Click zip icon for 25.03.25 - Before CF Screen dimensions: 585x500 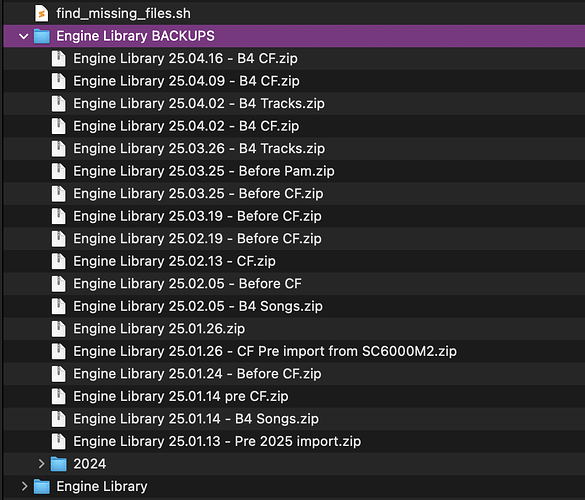(59, 194)
